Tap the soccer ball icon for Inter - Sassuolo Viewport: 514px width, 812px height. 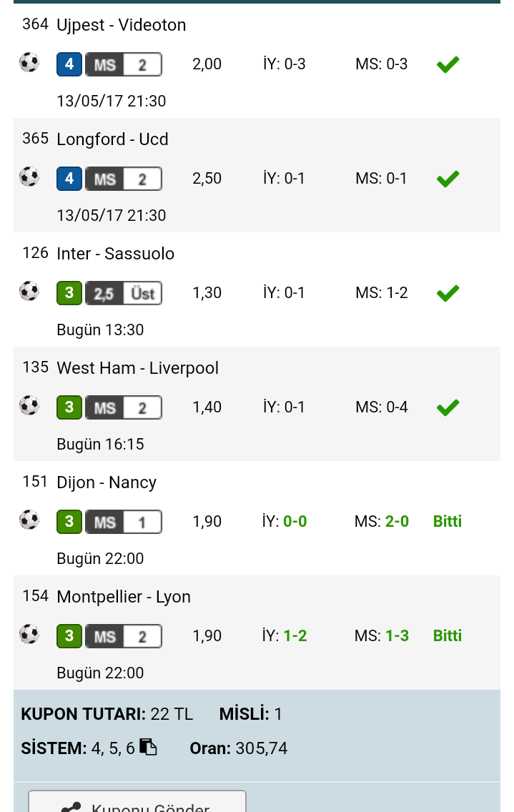pyautogui.click(x=29, y=292)
